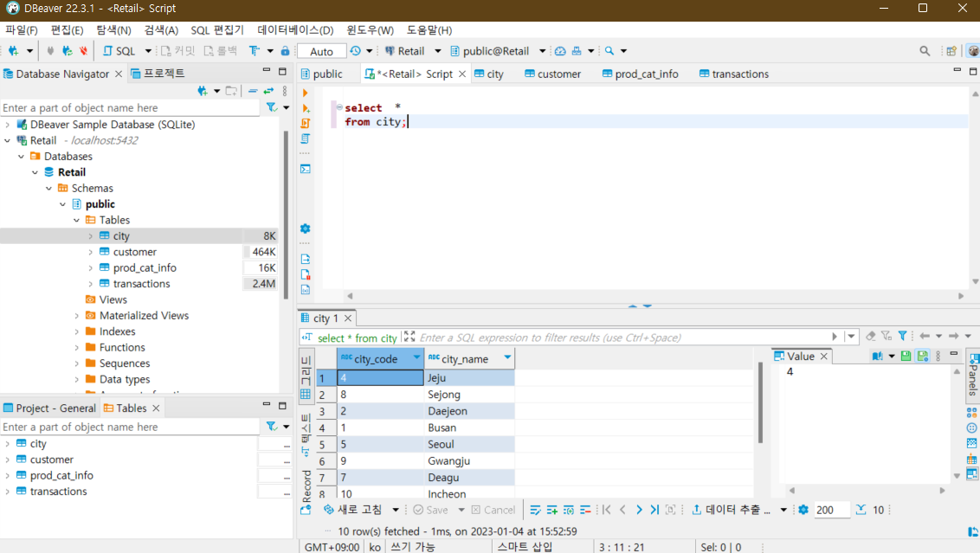Switch to the prod_cat_info editor tab
This screenshot has width=980, height=553.
640,74
